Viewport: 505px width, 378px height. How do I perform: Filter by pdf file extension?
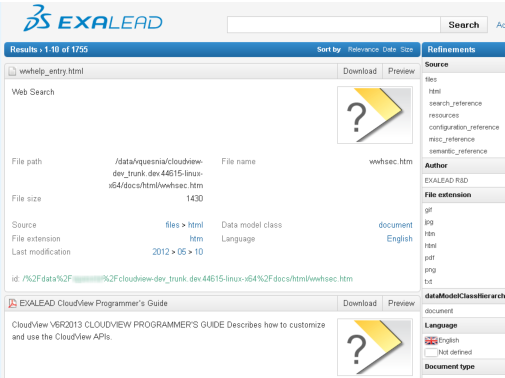coord(429,258)
